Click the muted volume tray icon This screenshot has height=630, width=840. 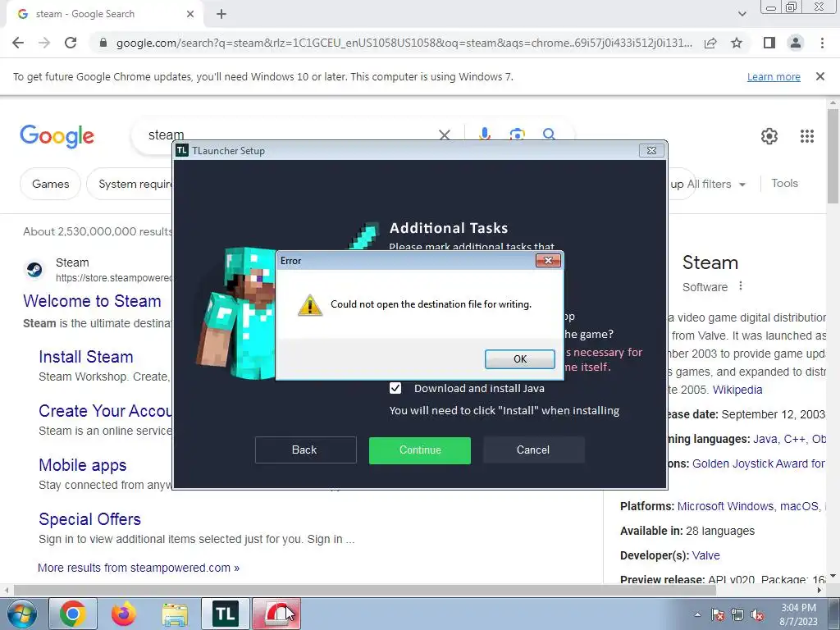(x=757, y=614)
